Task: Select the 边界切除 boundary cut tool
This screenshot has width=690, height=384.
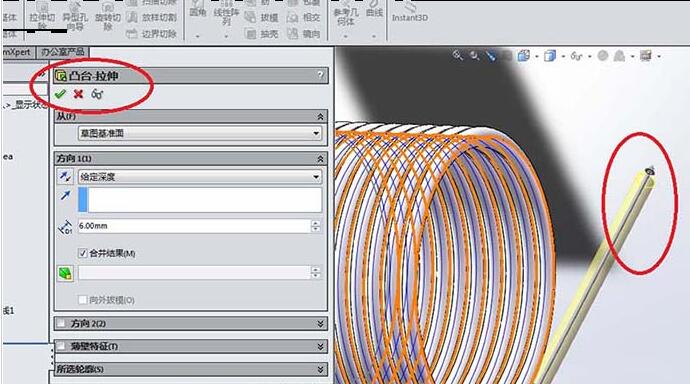Action: (x=152, y=34)
